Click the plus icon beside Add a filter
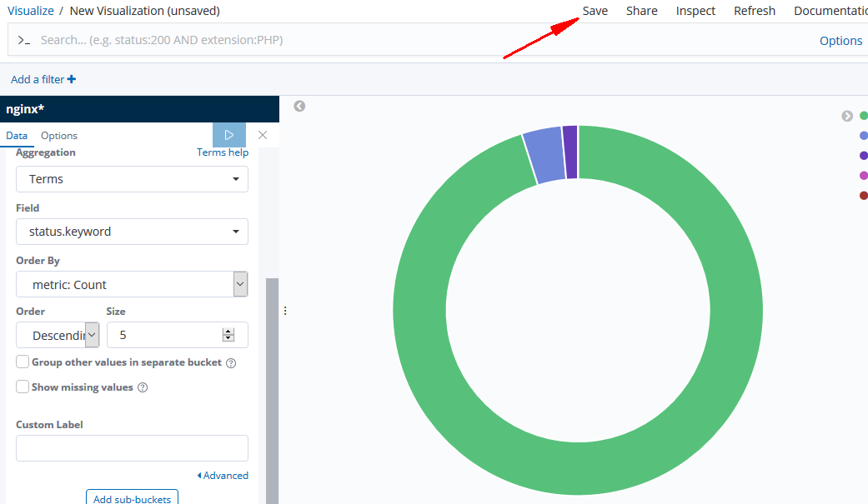The height and width of the screenshot is (504, 868). [x=72, y=79]
